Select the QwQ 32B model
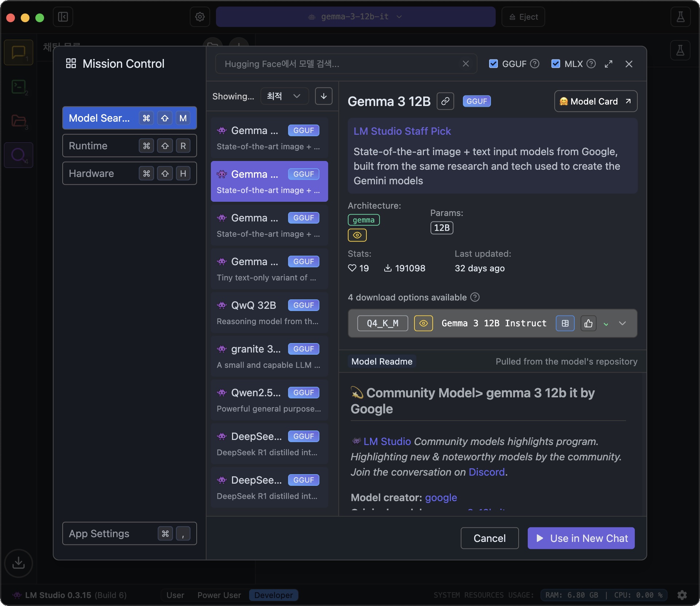The image size is (700, 606). (x=270, y=312)
